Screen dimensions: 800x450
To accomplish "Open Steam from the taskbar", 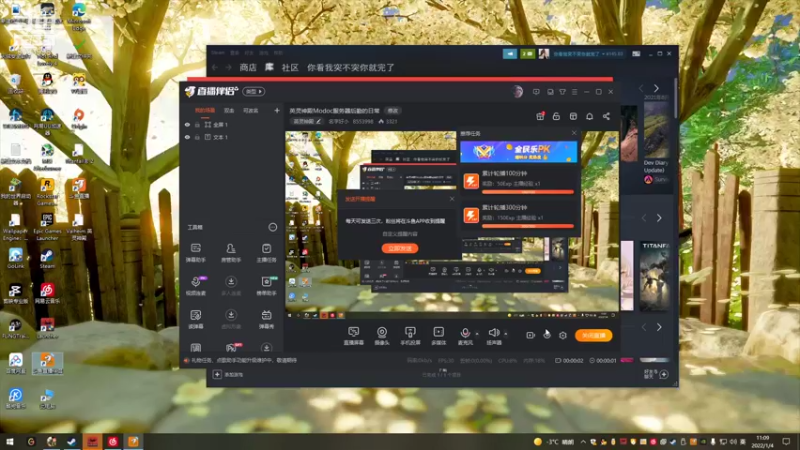I will coord(71,442).
